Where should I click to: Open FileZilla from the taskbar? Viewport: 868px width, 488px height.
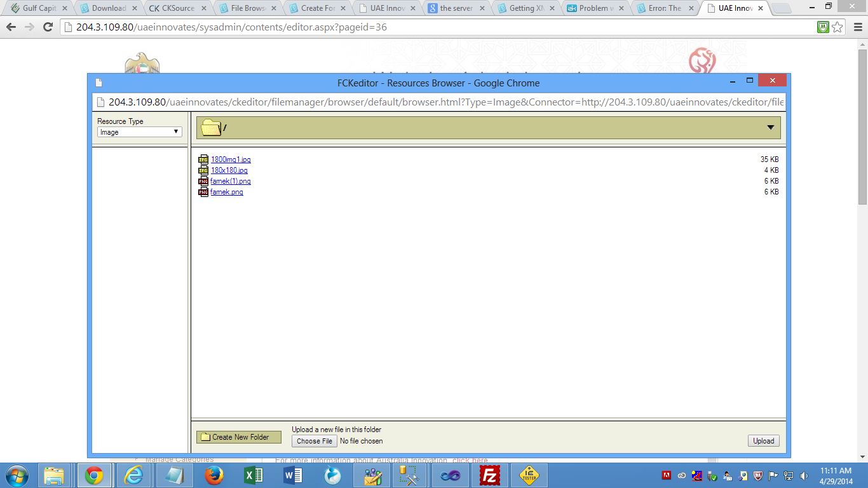point(490,475)
